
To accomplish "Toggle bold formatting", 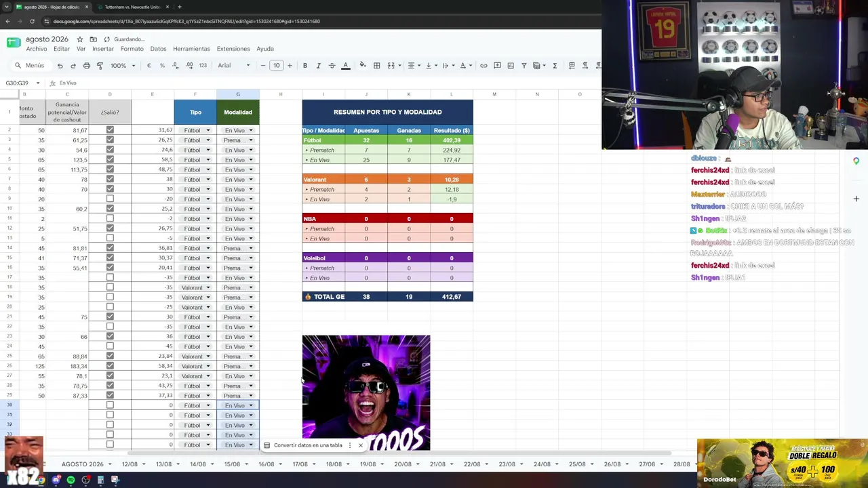I will [305, 66].
